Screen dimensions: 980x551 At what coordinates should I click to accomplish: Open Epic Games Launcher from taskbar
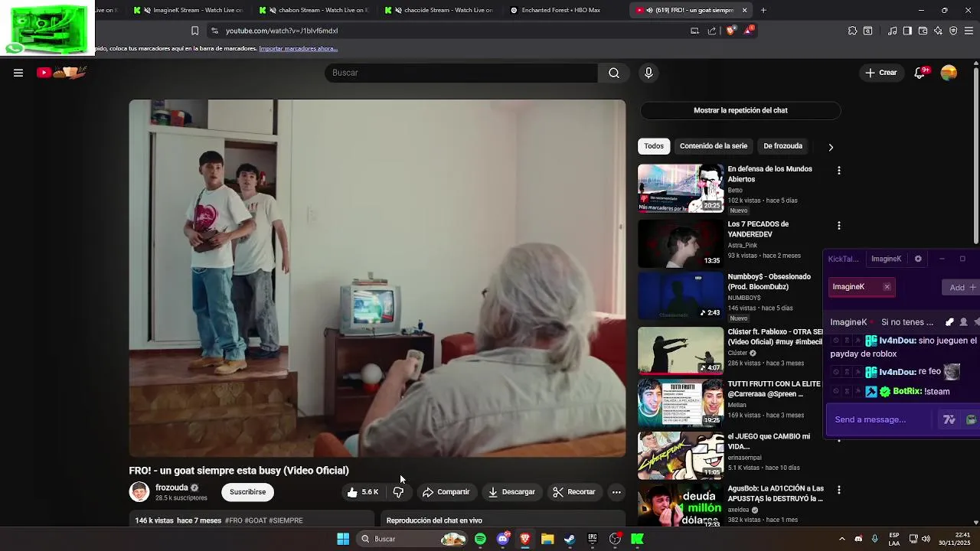(592, 539)
